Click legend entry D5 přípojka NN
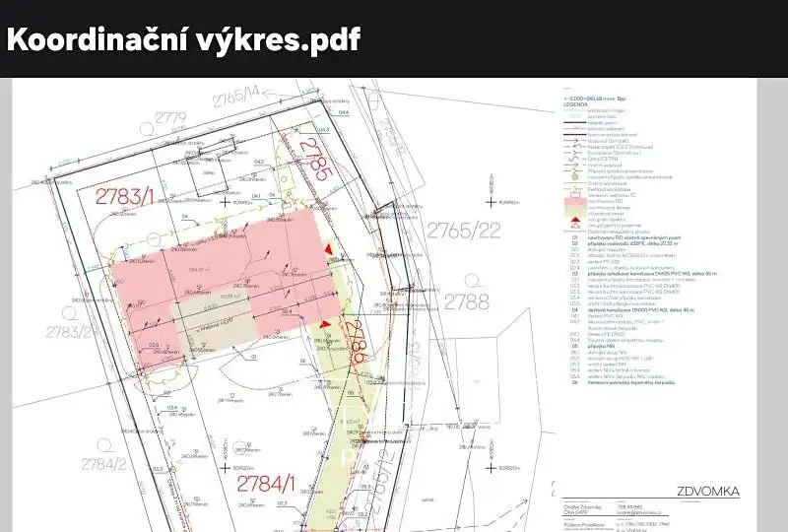This screenshot has height=532, width=788. pos(593,346)
